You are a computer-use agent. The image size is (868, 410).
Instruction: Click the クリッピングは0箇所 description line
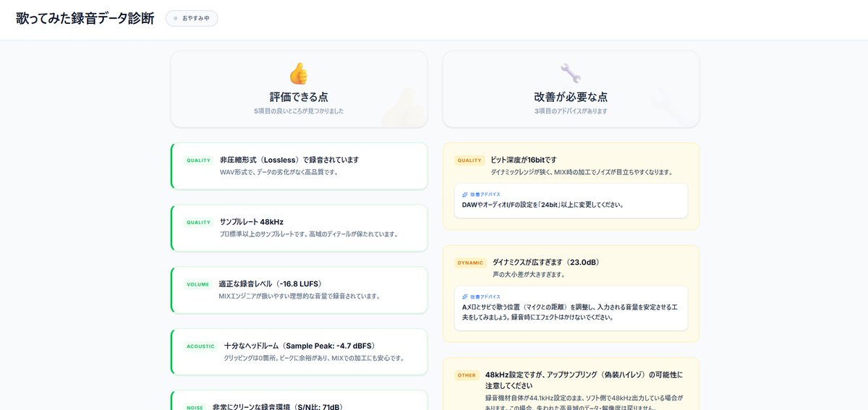(x=315, y=358)
